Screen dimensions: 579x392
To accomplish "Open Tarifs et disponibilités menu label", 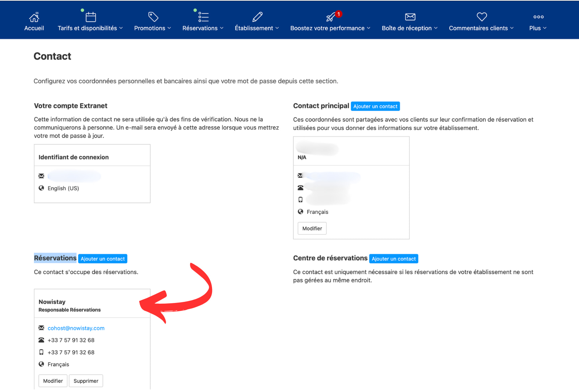I will 87,28.
